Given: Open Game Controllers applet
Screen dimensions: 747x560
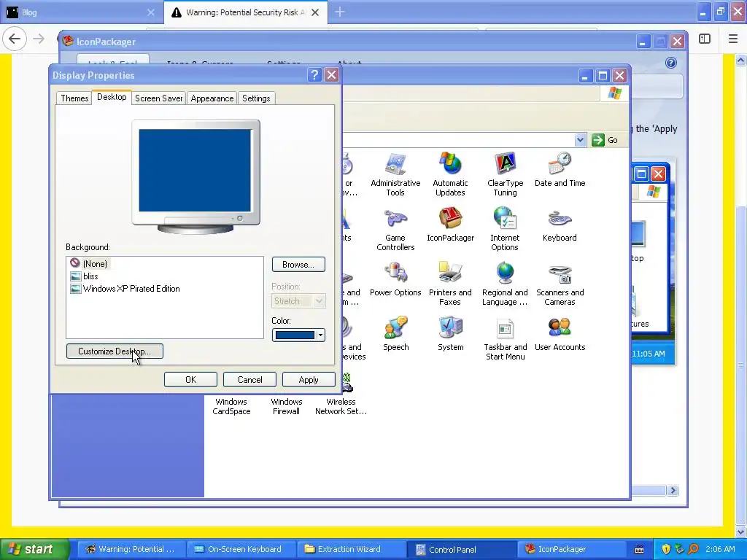Looking at the screenshot, I should 395,229.
